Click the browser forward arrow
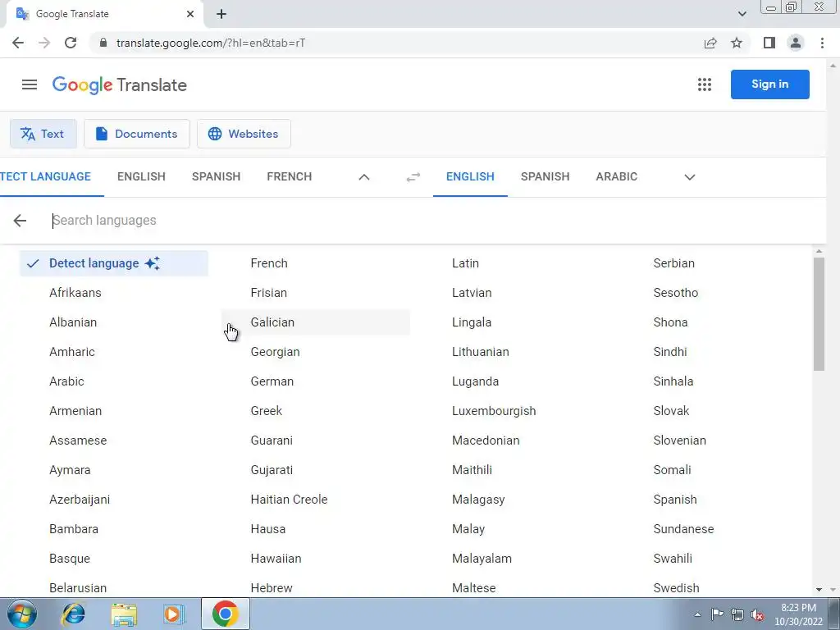This screenshot has width=840, height=630. pyautogui.click(x=44, y=43)
